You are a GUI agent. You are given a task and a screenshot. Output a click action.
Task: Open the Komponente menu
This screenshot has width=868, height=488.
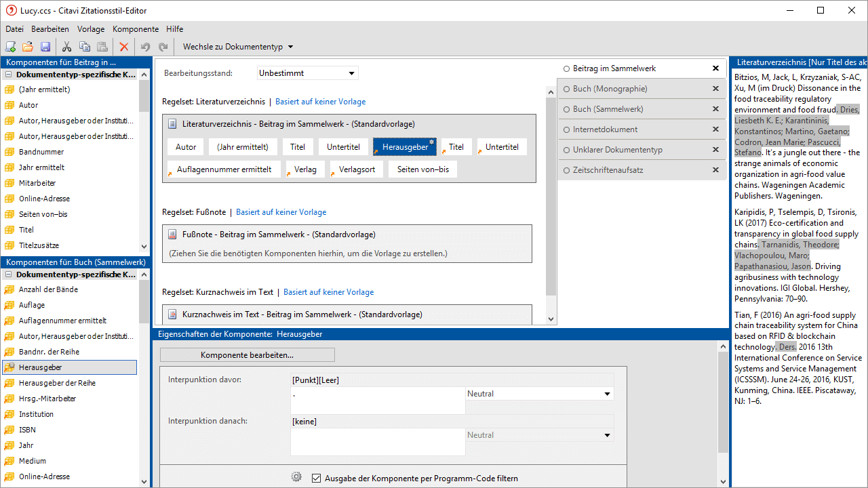135,29
